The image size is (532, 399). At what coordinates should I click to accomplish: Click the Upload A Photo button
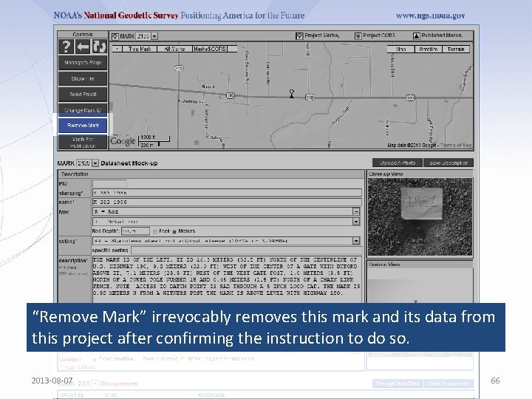(x=398, y=163)
